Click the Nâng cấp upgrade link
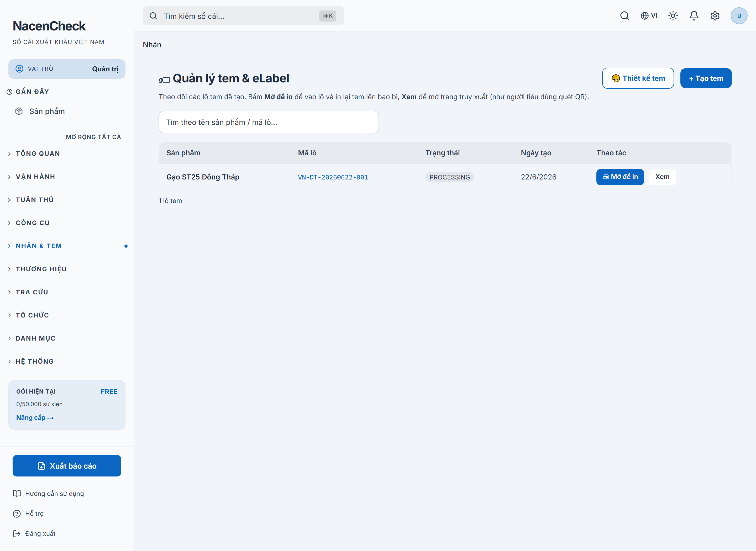 [x=35, y=418]
